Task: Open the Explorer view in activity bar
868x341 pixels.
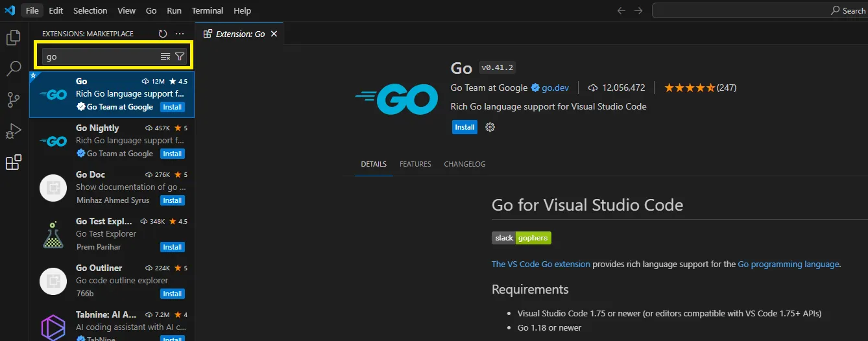Action: pos(13,38)
